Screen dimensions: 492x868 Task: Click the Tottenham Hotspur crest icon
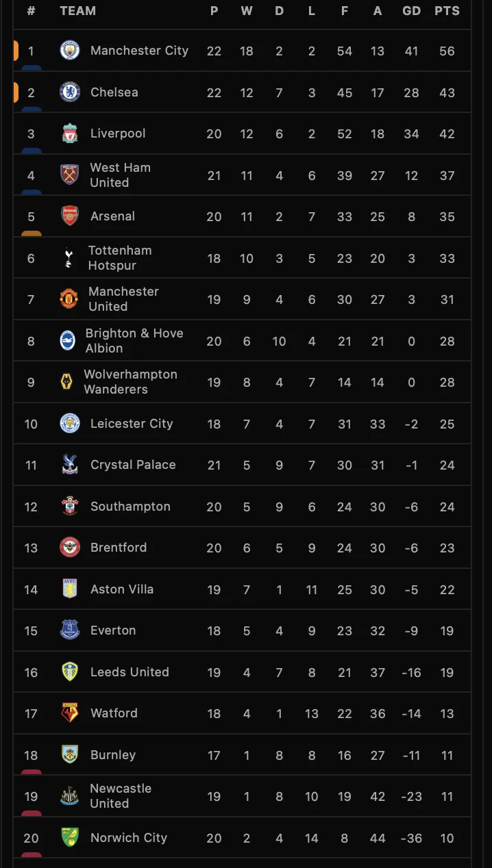[x=69, y=258]
